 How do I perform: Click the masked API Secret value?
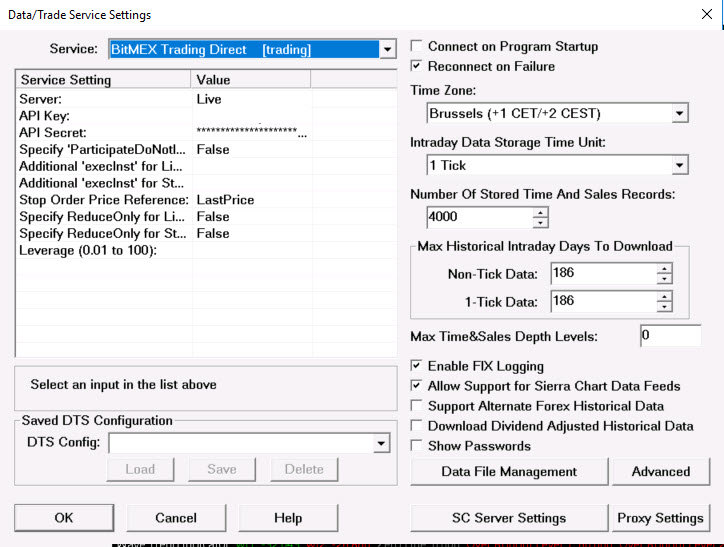click(x=252, y=132)
